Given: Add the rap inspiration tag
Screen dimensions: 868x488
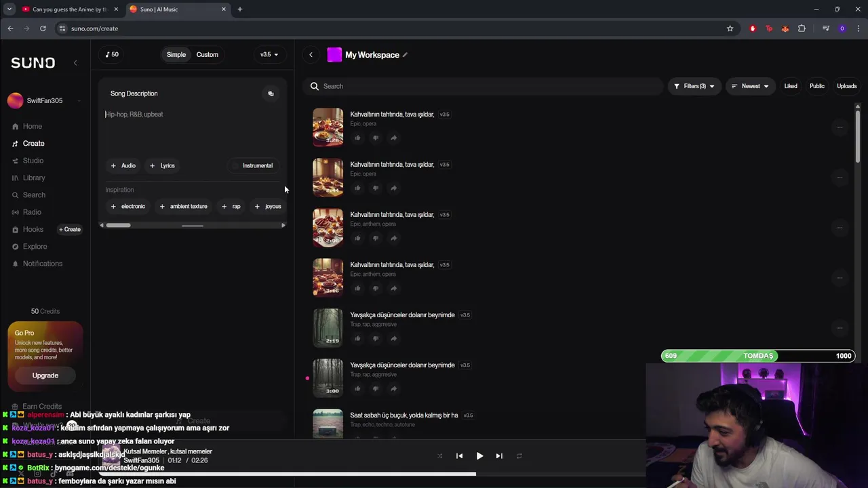Looking at the screenshot, I should [x=231, y=206].
